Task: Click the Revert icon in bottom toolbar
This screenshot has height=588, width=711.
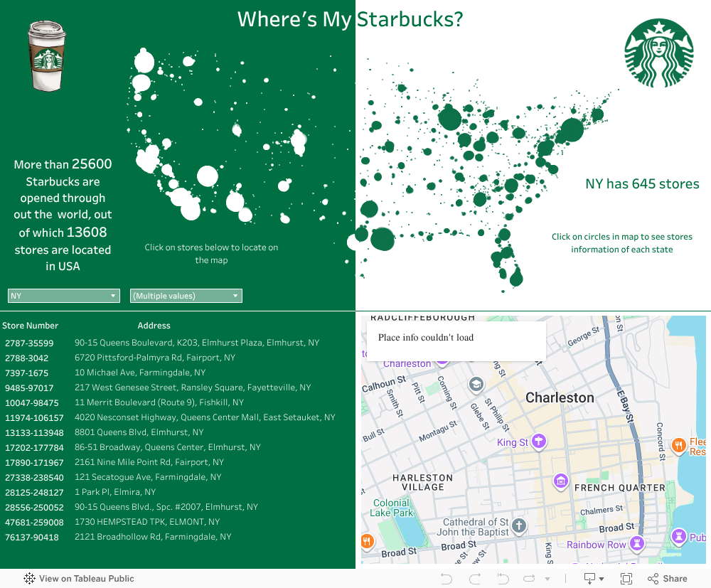Action: [x=503, y=579]
